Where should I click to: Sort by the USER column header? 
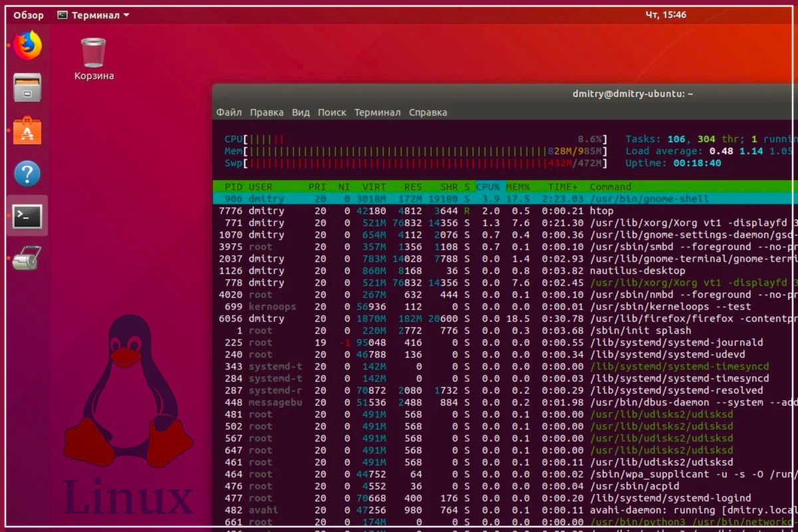(x=261, y=187)
